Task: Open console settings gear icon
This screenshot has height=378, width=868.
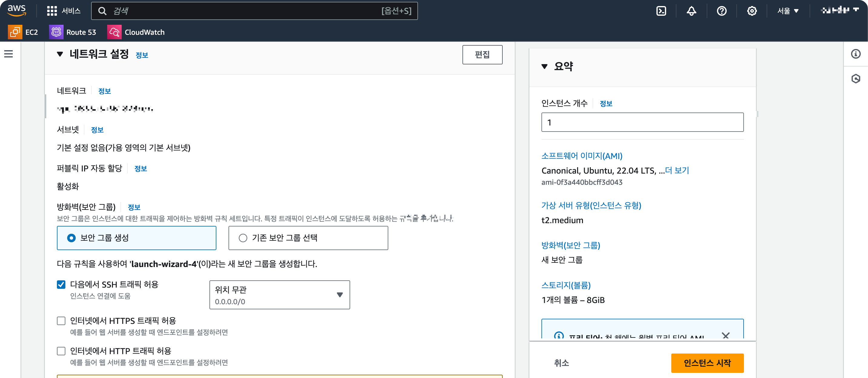Action: click(x=751, y=11)
